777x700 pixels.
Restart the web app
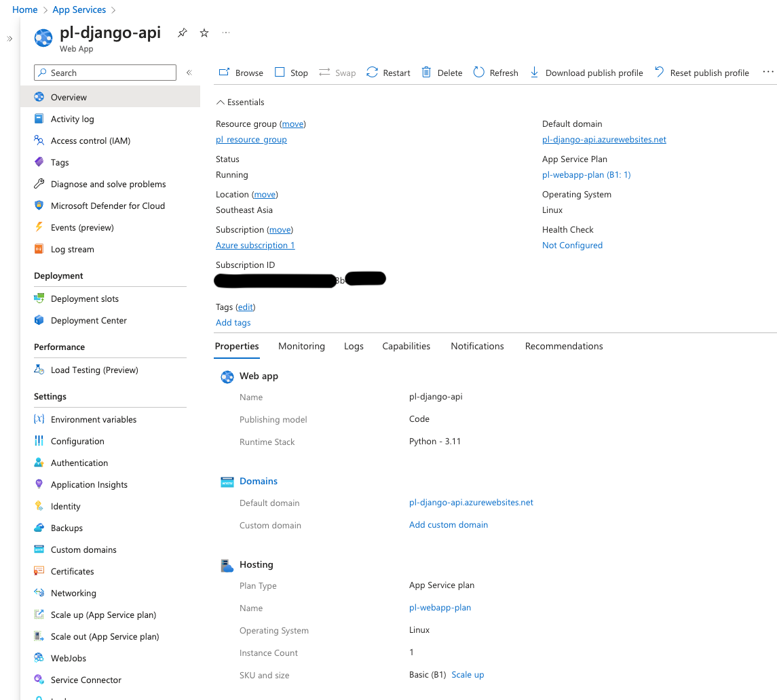coord(388,73)
